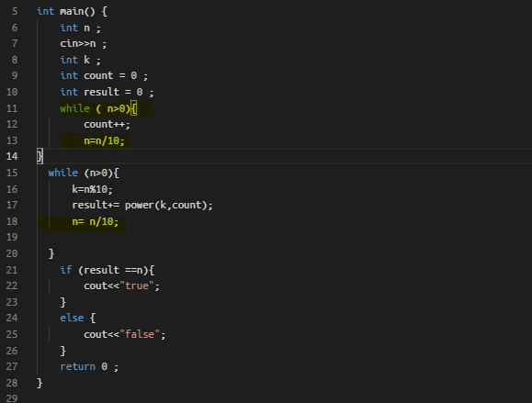This screenshot has width=532, height=403.
Task: Click the "false" string literal
Action: pyautogui.click(x=140, y=334)
